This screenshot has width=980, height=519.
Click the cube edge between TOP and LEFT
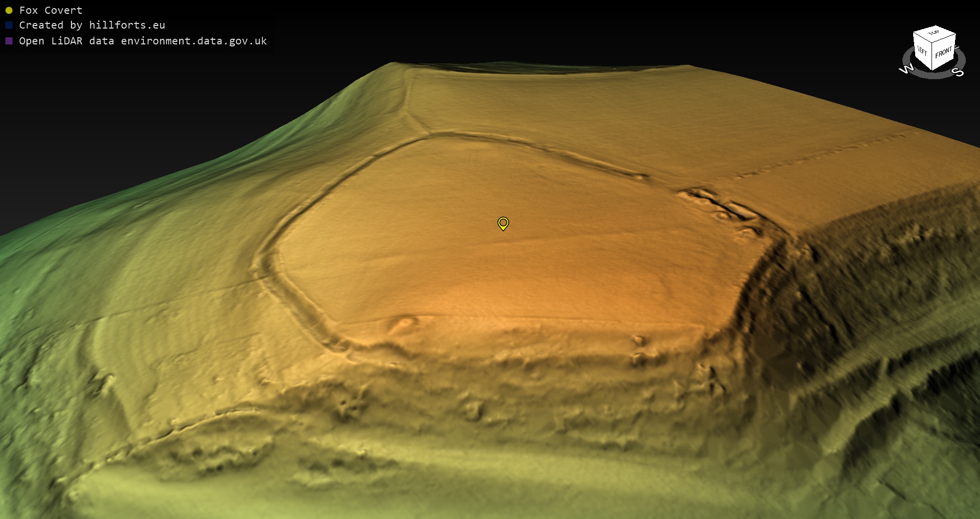(923, 37)
